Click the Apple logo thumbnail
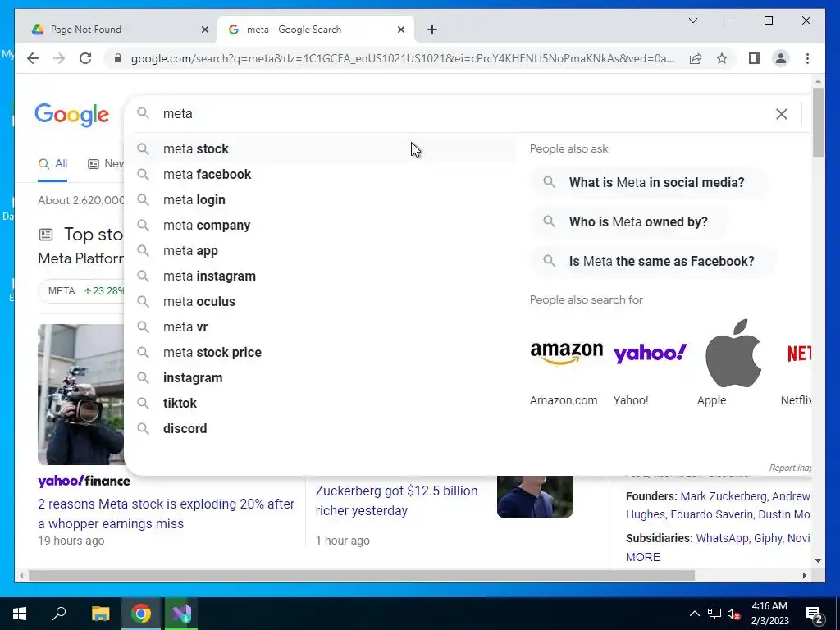This screenshot has width=840, height=630. tap(733, 353)
